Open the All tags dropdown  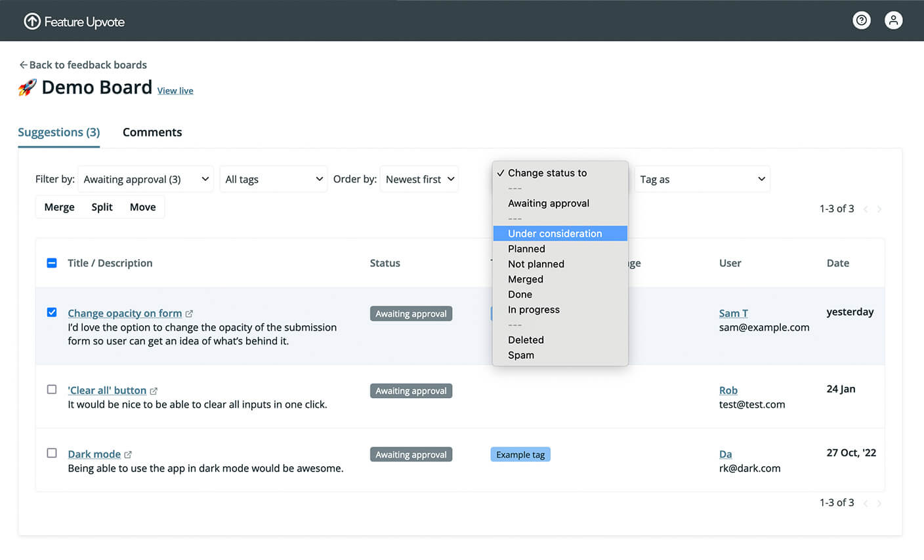click(x=274, y=179)
